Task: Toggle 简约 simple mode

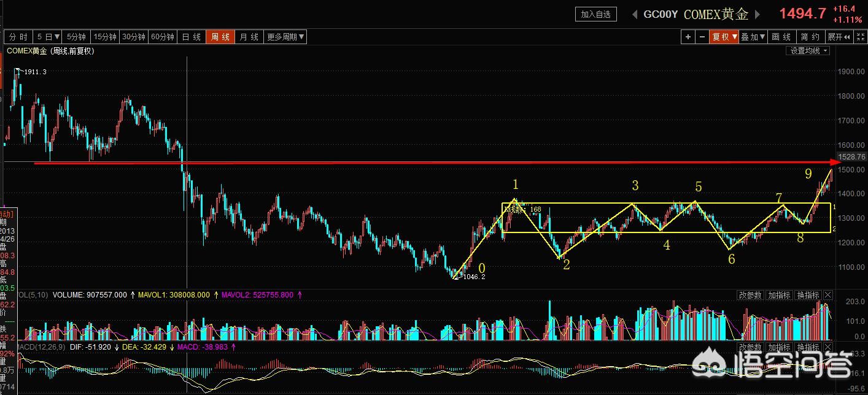Action: click(x=811, y=37)
